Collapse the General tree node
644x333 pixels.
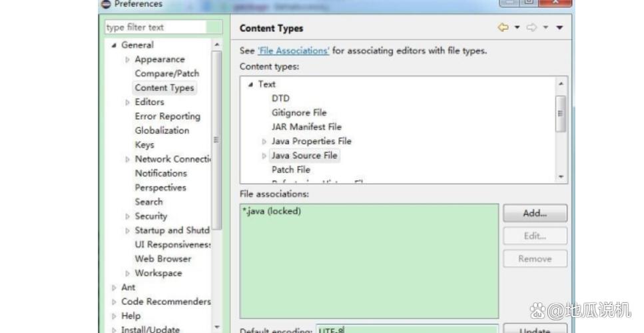114,45
